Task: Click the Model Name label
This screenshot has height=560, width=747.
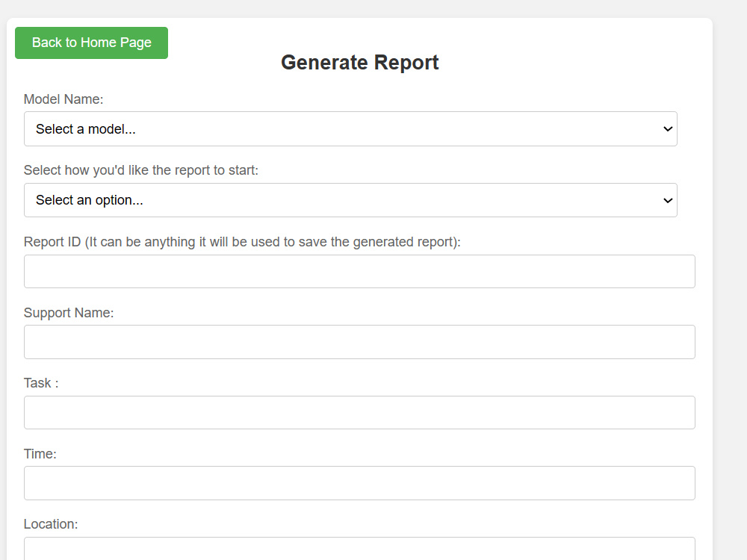Action: click(63, 99)
